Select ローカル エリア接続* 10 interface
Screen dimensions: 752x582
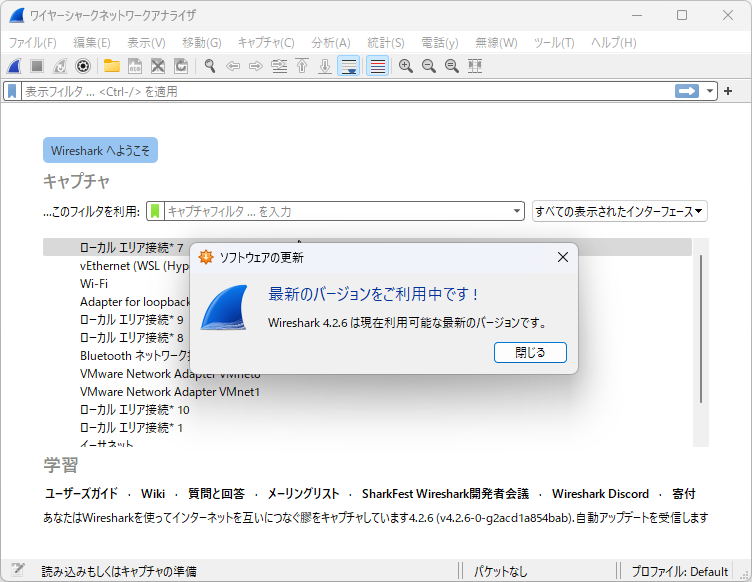135,409
